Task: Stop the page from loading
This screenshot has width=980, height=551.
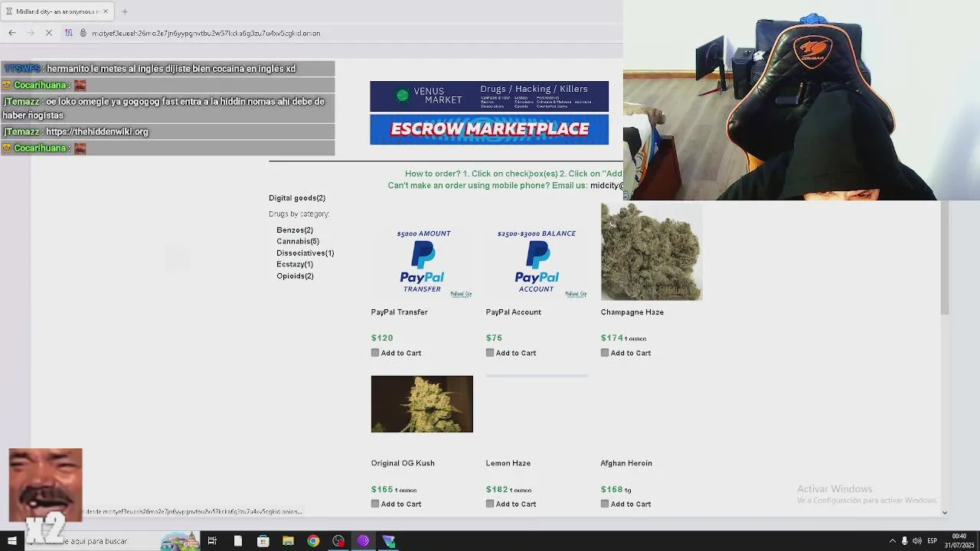Action: [x=48, y=33]
